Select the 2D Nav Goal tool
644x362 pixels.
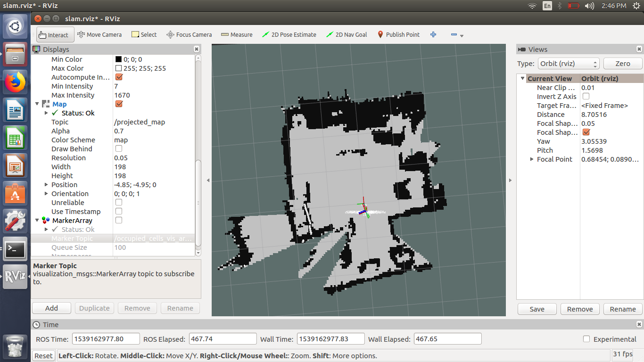[347, 34]
